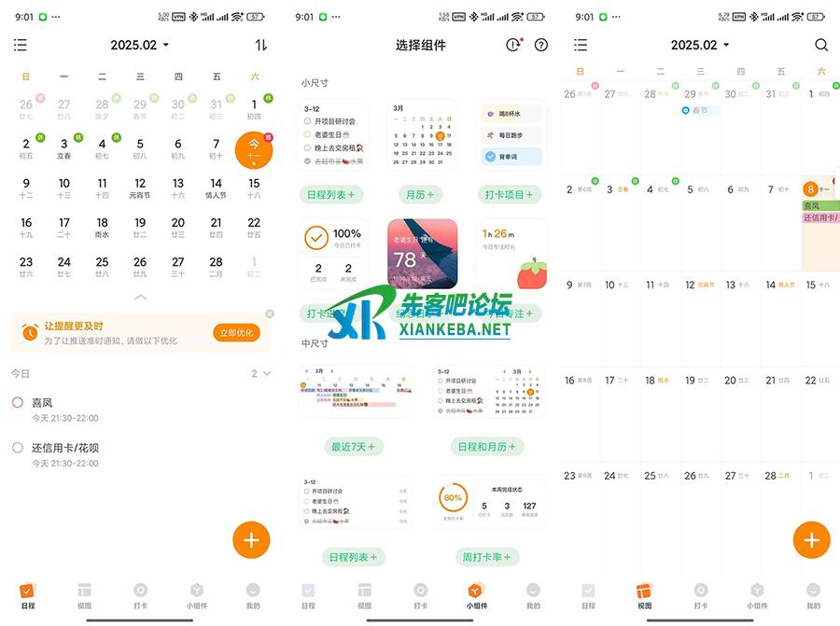Tap the 80% weekly progress ring
Viewport: 840px width, 626px height.
pyautogui.click(x=452, y=498)
